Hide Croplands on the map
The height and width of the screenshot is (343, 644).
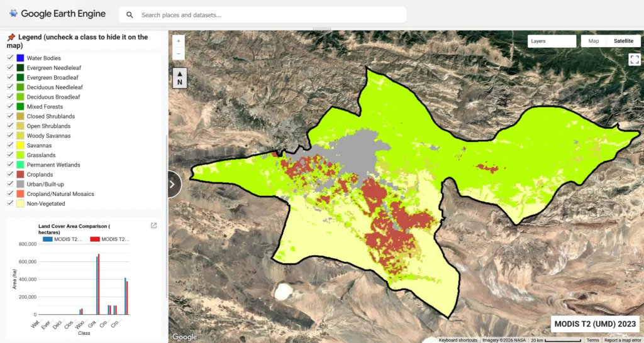(x=10, y=175)
